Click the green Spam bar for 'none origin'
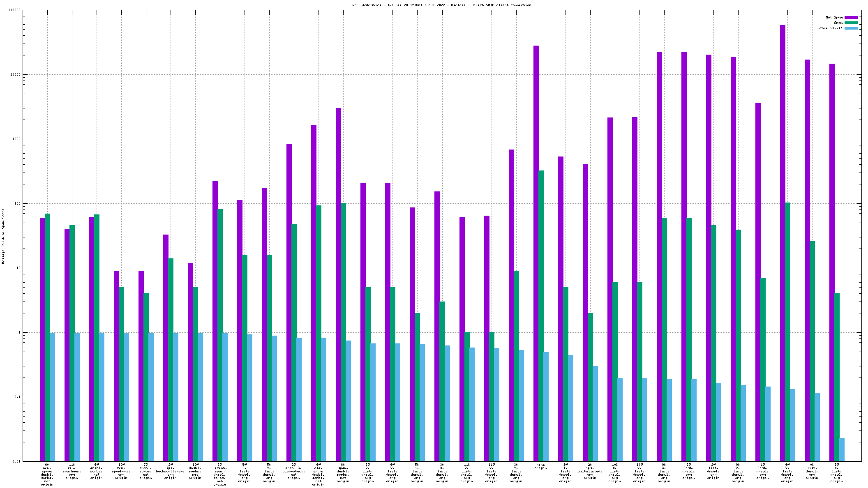The width and height of the screenshot is (868, 488). coord(541,312)
